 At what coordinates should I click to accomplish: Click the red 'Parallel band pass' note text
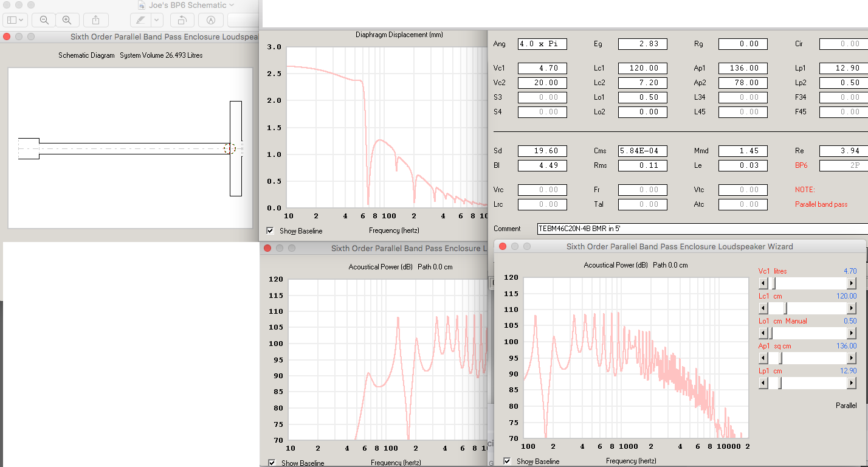point(821,204)
